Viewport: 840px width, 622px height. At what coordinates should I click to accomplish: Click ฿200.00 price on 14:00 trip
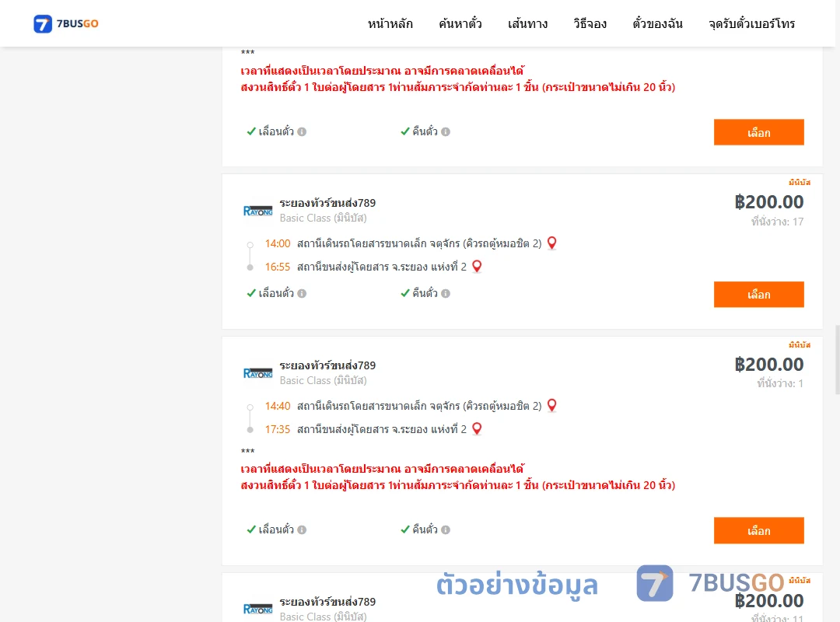tap(769, 202)
